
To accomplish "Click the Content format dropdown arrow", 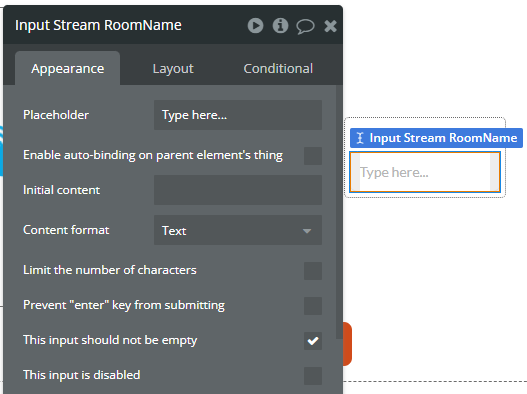I will click(307, 231).
